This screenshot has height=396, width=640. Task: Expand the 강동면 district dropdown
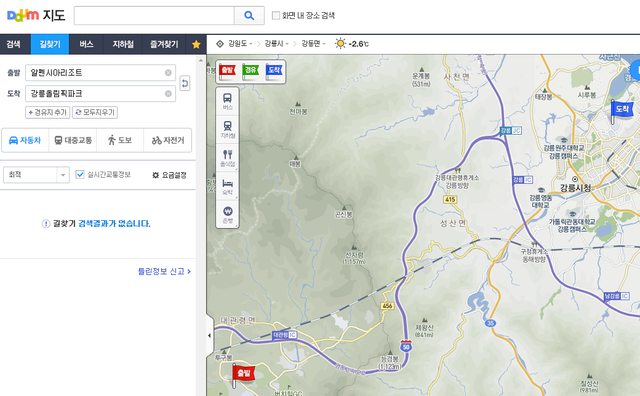[313, 44]
